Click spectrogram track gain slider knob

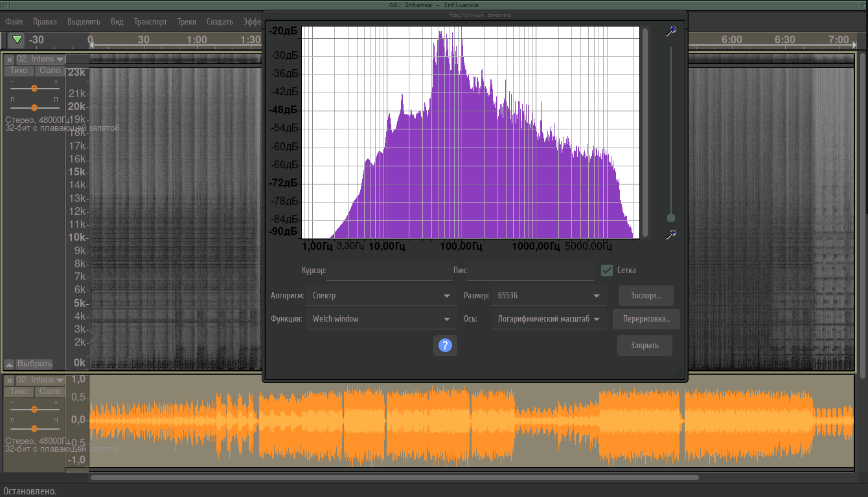click(34, 88)
